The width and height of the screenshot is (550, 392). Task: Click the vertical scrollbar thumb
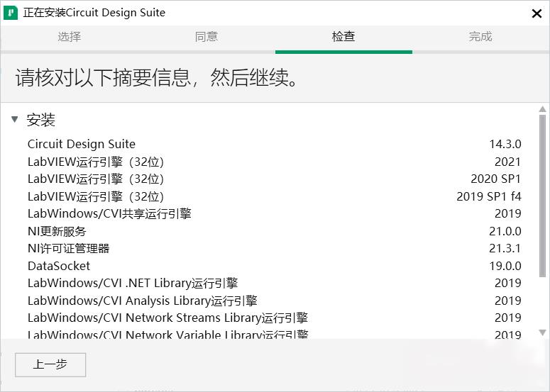542,196
